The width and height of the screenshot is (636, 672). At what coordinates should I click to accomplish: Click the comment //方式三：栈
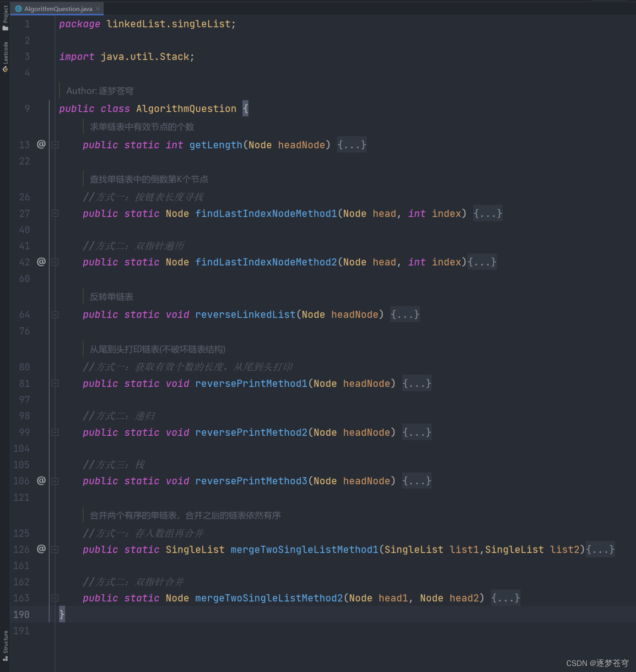pos(114,465)
